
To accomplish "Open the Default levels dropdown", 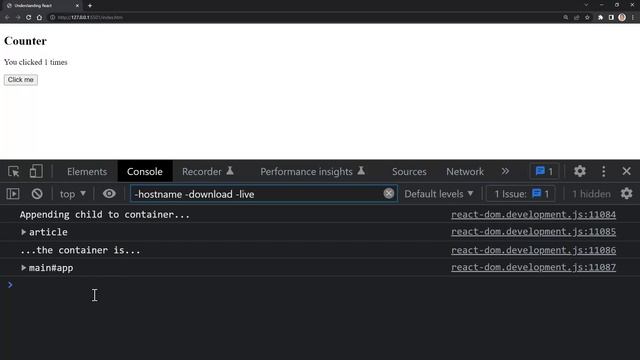I will 439,194.
